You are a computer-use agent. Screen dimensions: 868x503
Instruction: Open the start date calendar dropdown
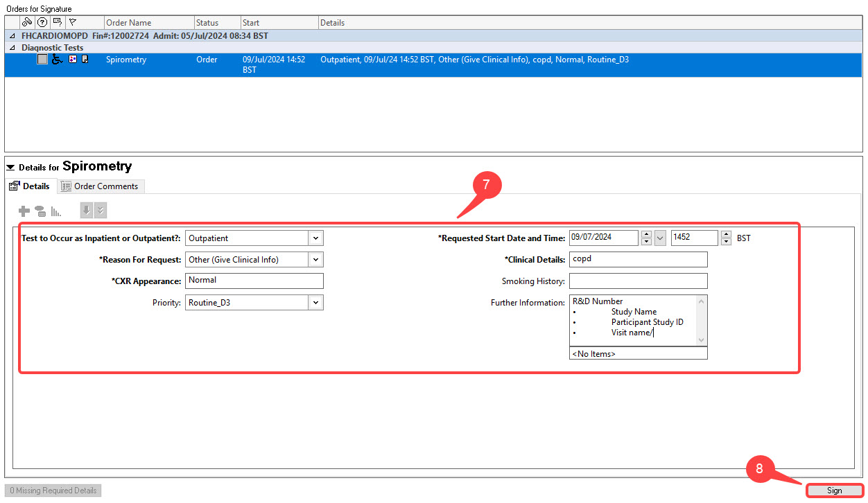660,238
